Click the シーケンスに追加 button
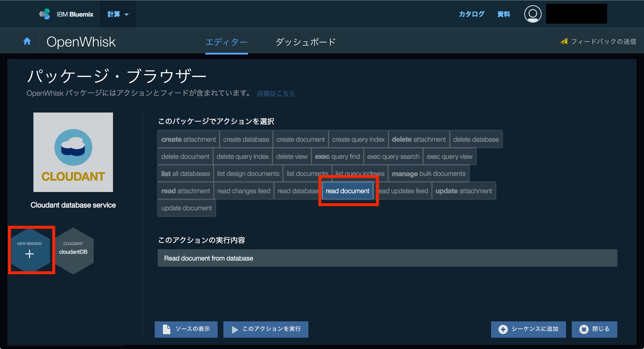Screen dimensions: 644x349 pos(528,329)
